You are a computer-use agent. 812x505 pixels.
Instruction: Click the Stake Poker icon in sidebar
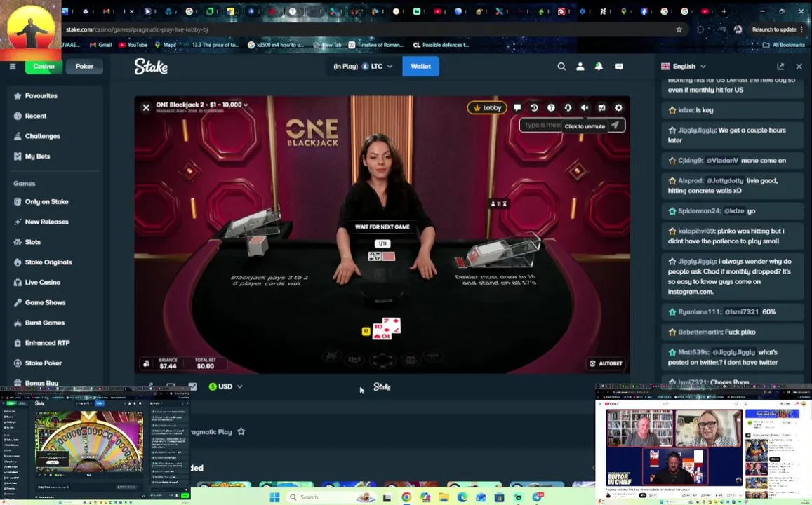point(18,363)
